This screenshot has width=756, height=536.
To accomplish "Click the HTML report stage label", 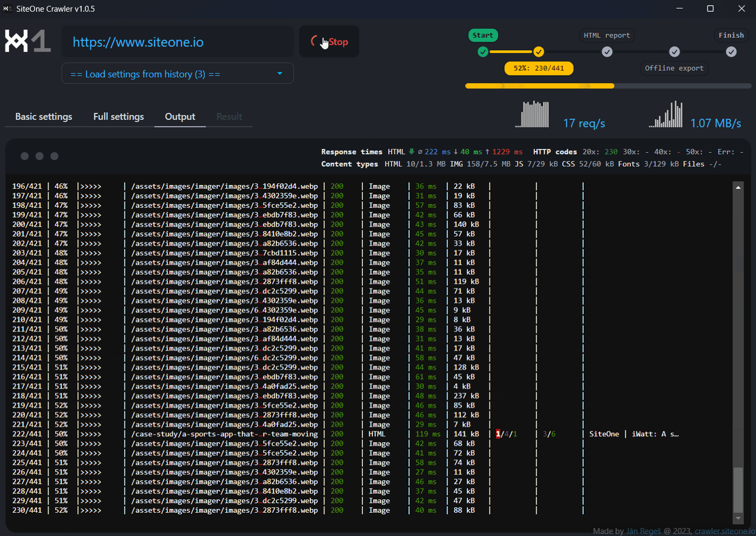I will 607,35.
